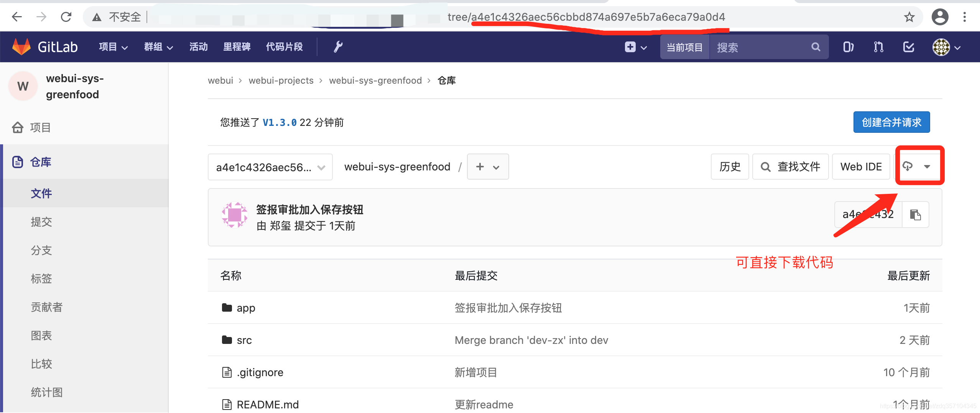Click the webui-projects breadcrumb link
The image size is (980, 413).
point(281,81)
